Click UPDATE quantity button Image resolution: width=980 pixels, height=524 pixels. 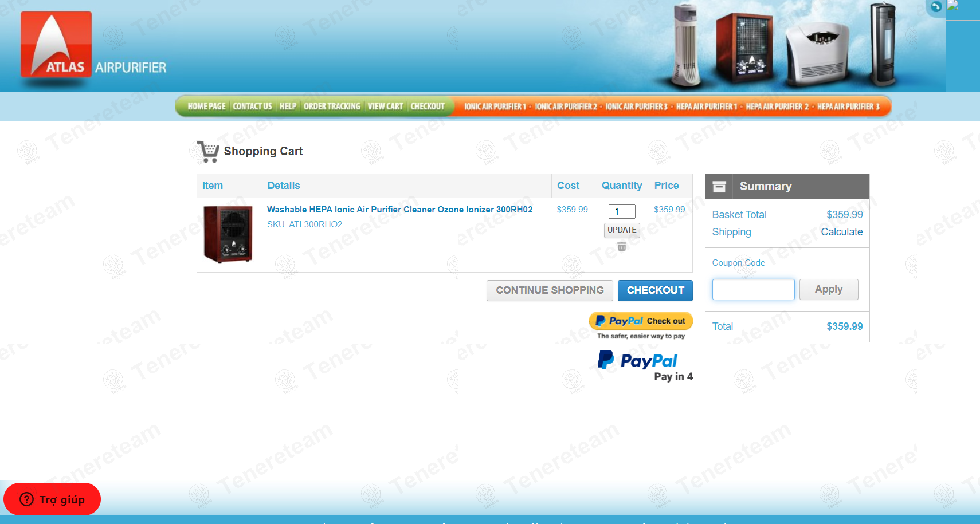[622, 230]
